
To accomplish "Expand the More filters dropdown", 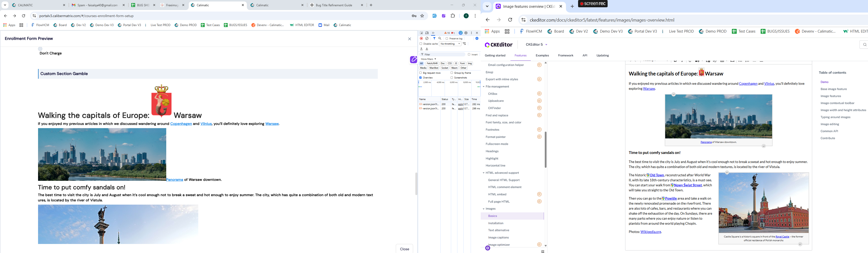I will click(x=428, y=59).
